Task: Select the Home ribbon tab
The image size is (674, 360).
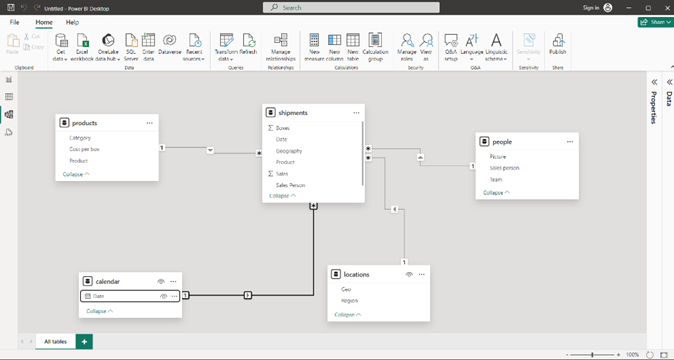Action: (44, 22)
